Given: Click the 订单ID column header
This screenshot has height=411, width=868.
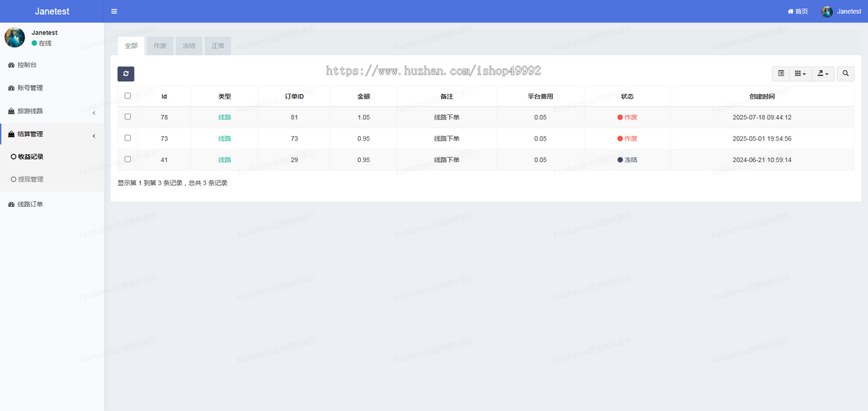Looking at the screenshot, I should click(x=294, y=96).
